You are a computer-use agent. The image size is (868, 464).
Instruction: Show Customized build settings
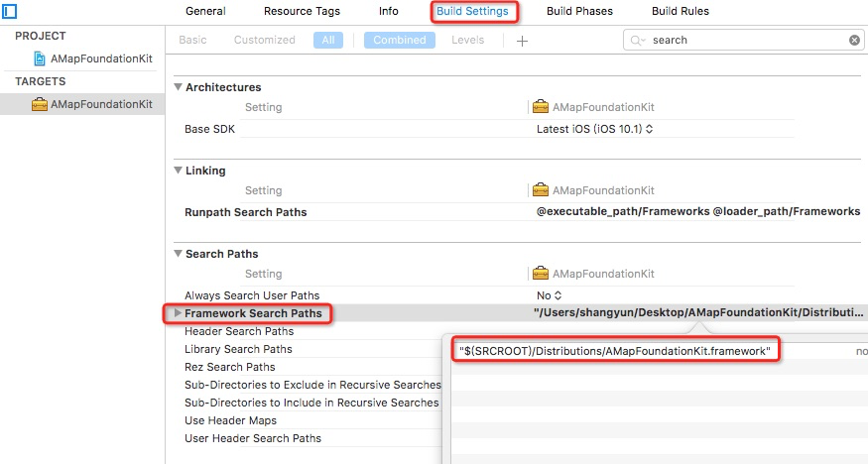pyautogui.click(x=264, y=41)
